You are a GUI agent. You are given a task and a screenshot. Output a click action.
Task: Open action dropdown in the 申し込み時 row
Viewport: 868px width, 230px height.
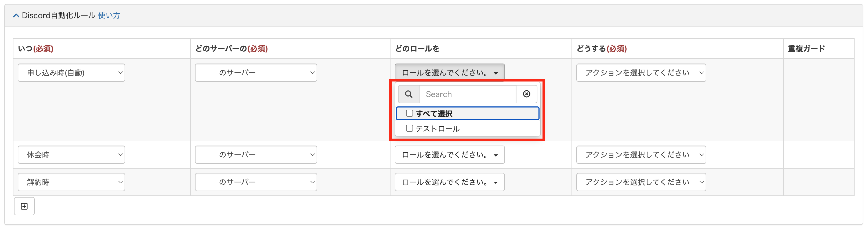[641, 73]
